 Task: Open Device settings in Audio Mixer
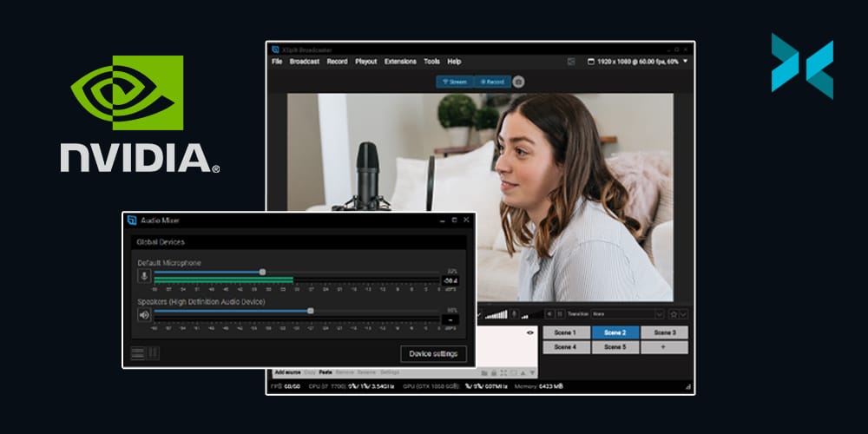click(x=433, y=353)
